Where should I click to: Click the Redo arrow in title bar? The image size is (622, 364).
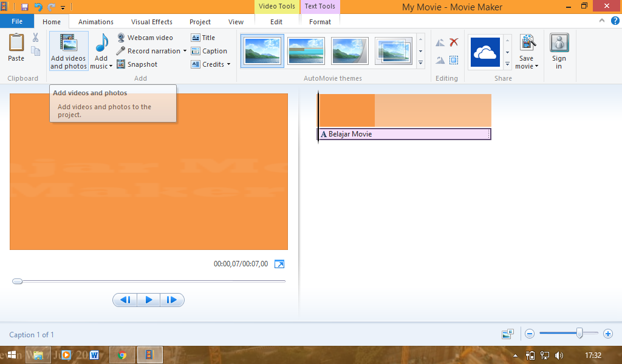coord(51,7)
